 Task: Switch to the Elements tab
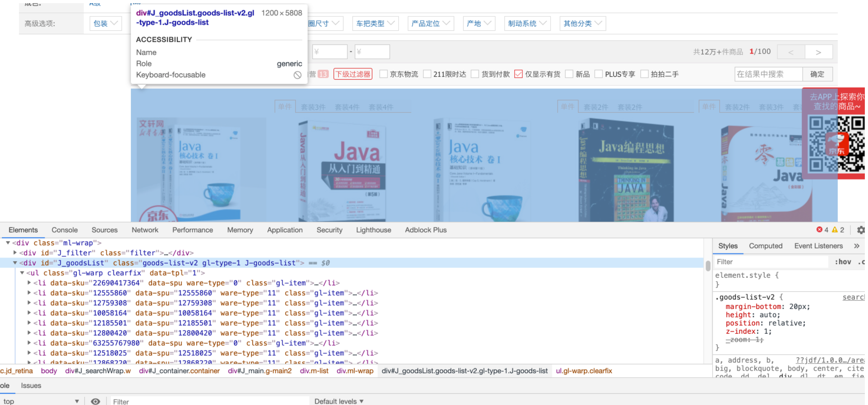point(23,230)
